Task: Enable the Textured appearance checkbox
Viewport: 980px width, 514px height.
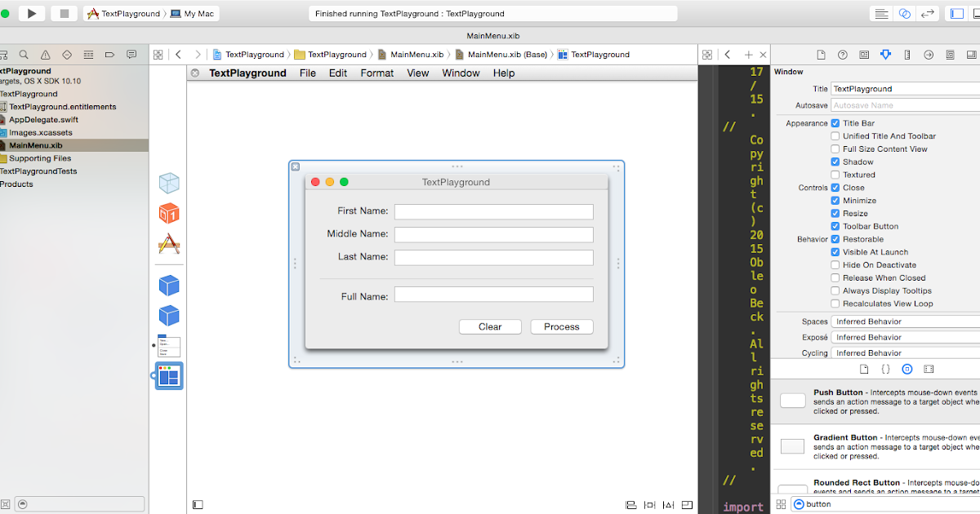Action: (835, 175)
